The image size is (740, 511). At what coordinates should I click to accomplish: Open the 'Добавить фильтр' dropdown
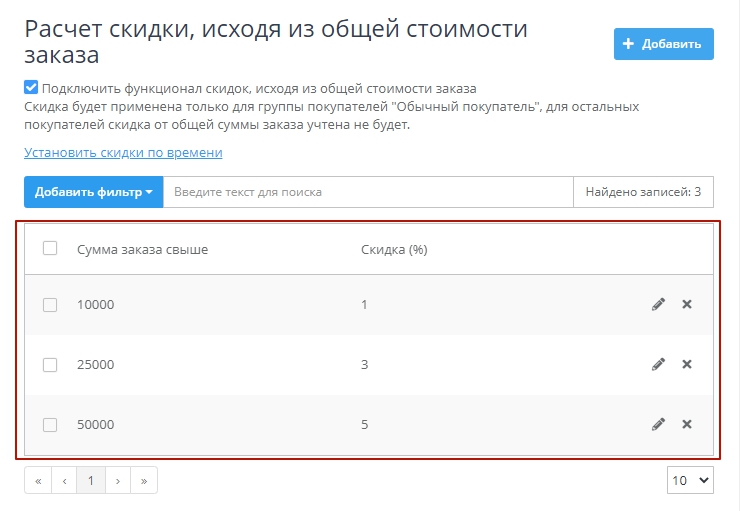[94, 192]
